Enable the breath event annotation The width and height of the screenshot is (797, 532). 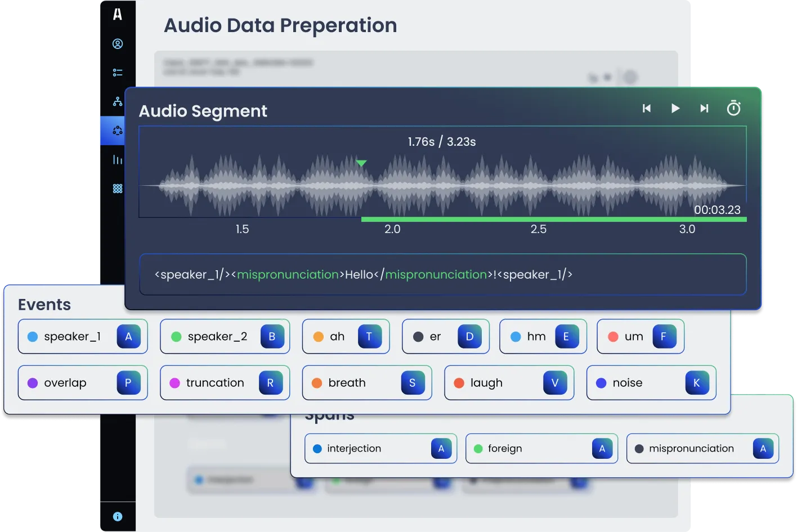click(x=367, y=383)
